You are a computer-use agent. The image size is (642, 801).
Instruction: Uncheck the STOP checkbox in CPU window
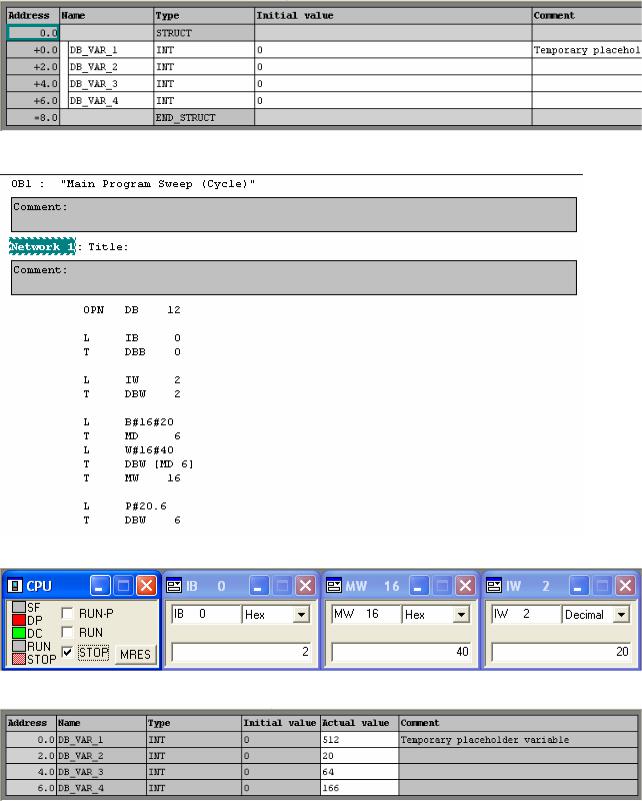pos(67,652)
